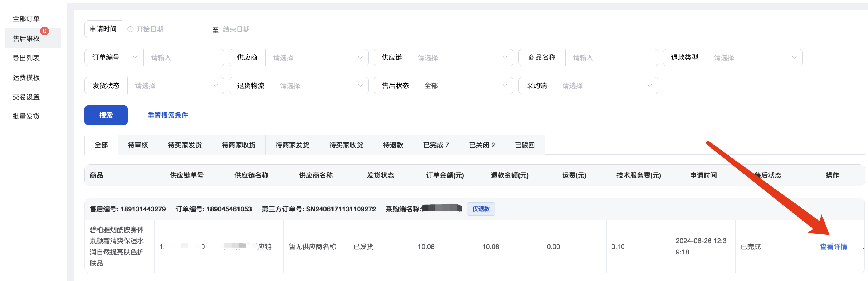Open the 订单编号 search type dropdown
Viewport: 868px width, 281px height.
click(114, 58)
